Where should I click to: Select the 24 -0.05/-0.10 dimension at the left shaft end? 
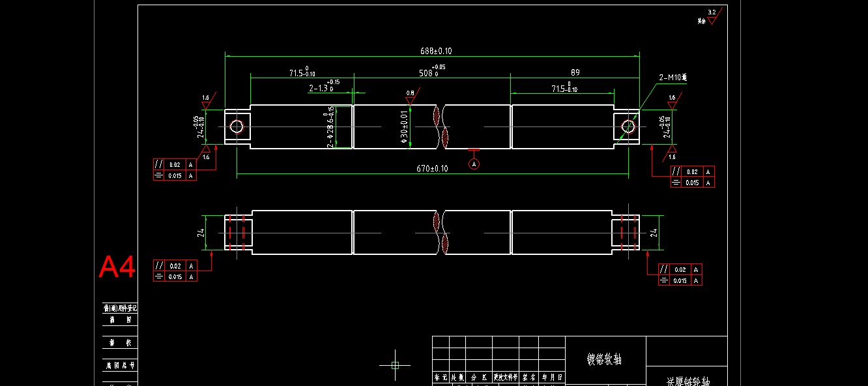[x=199, y=126]
